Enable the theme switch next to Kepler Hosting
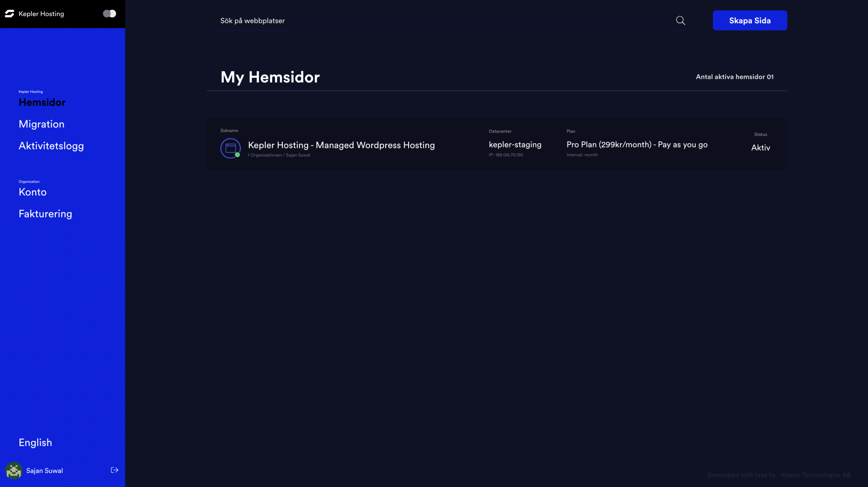Screen dimensions: 868x487 tap(109, 14)
